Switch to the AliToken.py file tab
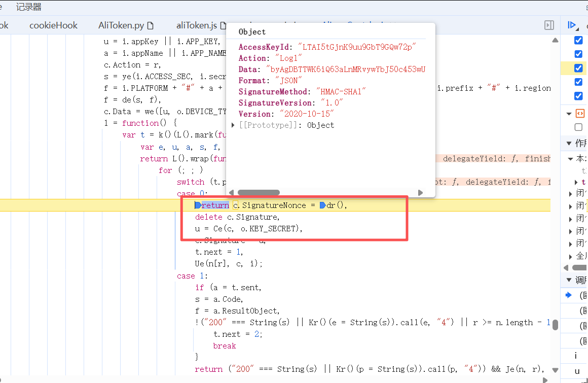 [x=121, y=25]
